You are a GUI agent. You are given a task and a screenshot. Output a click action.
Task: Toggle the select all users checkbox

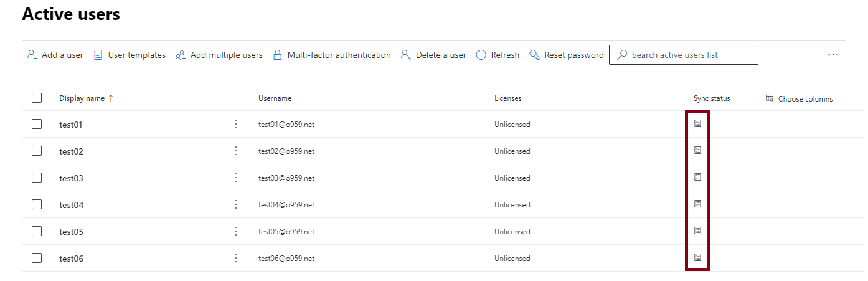click(x=37, y=98)
